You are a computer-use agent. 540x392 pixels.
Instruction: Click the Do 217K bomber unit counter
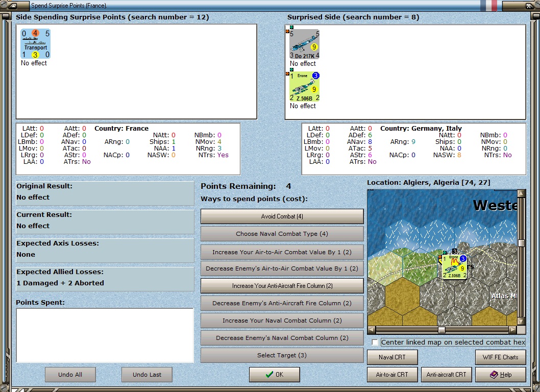305,44
